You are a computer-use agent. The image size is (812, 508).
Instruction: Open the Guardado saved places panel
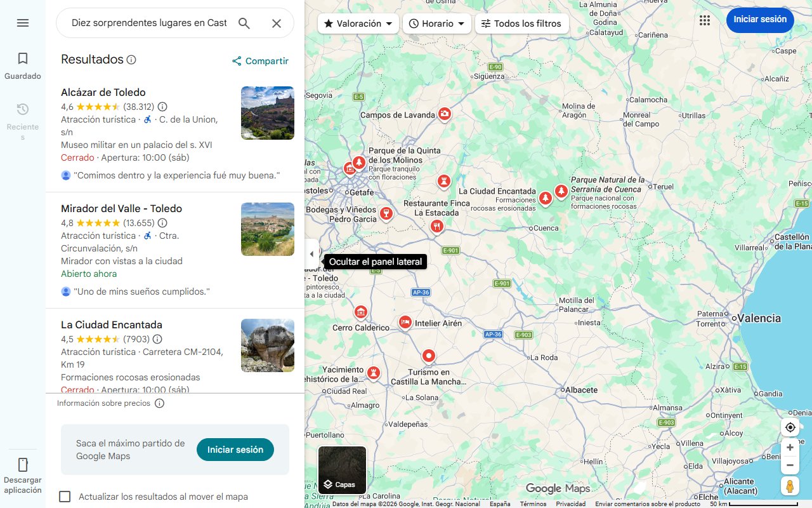pos(23,65)
